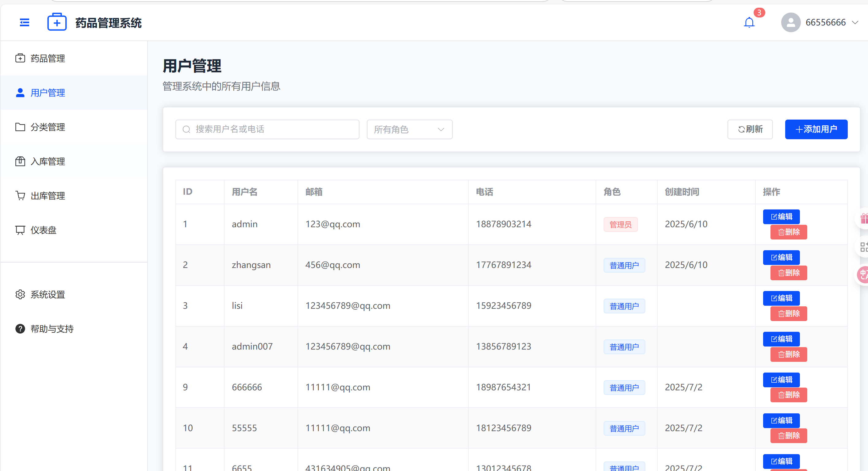
Task: Open 系统设置 via the gear icon
Action: (20, 294)
